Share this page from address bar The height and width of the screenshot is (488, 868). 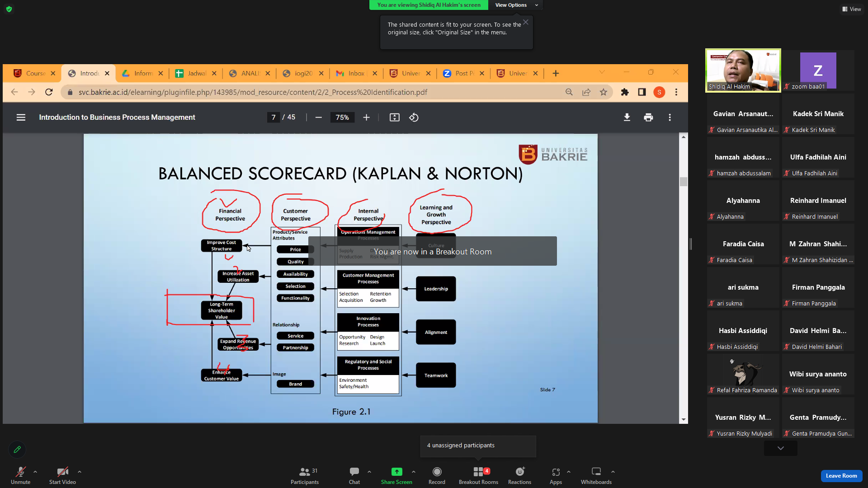(586, 92)
